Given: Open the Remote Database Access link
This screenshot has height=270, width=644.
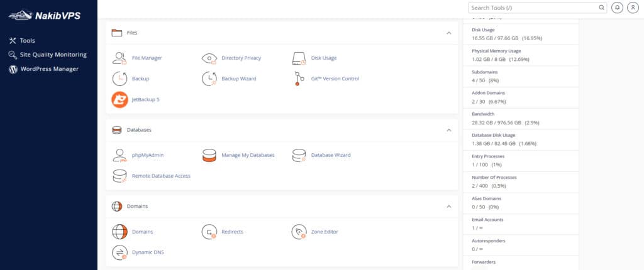Looking at the screenshot, I should pyautogui.click(x=161, y=176).
